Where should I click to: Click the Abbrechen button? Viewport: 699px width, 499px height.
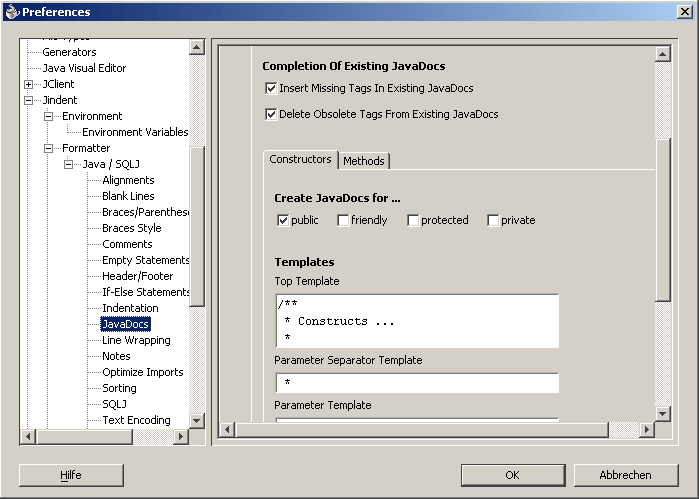point(626,475)
